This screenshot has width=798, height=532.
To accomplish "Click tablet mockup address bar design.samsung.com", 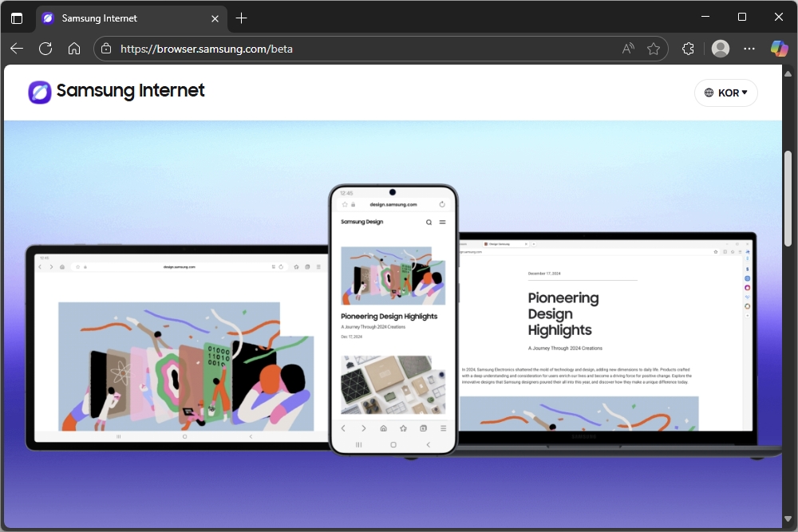I will point(179,267).
